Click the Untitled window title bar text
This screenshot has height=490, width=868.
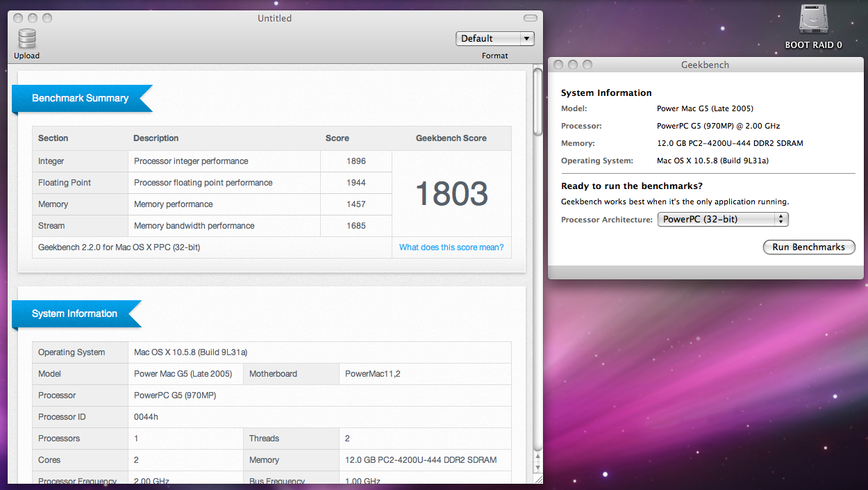click(275, 18)
